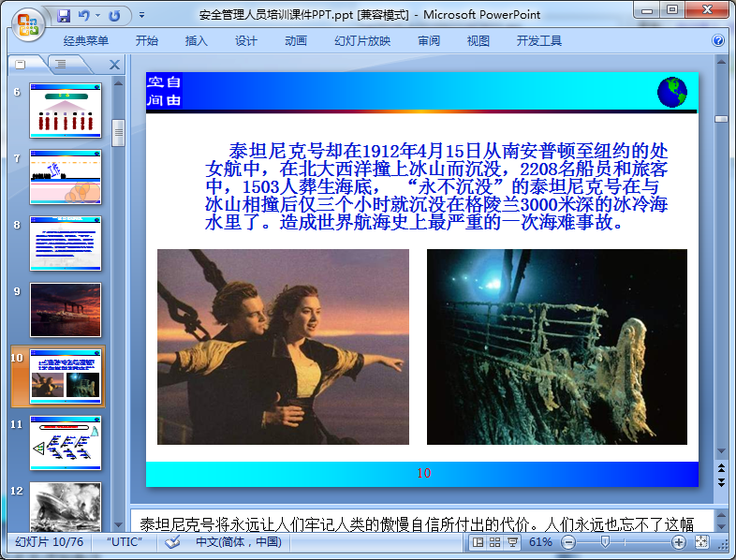Open the 视图 ribbon tab
736x560 pixels.
[x=478, y=41]
